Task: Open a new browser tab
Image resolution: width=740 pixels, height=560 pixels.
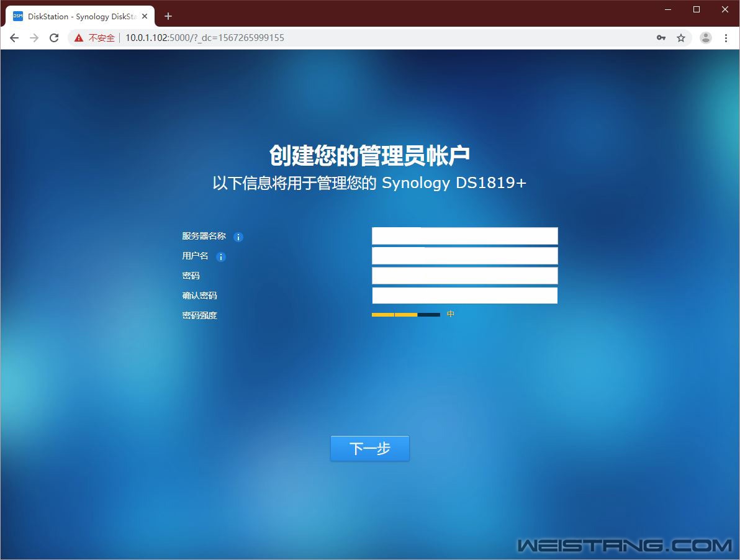Action: pos(168,17)
